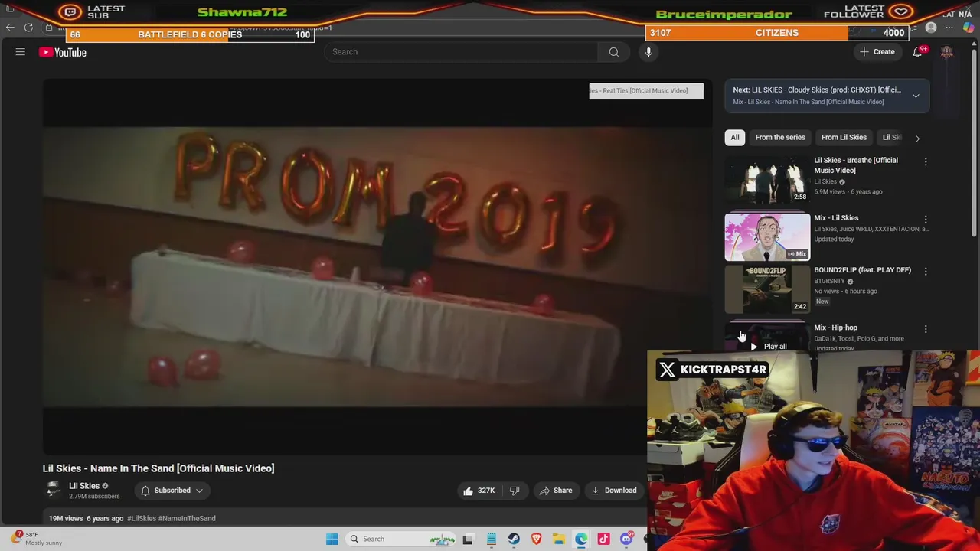The height and width of the screenshot is (551, 980).
Task: Open more options for Mix - Lil Skies
Action: (926, 219)
